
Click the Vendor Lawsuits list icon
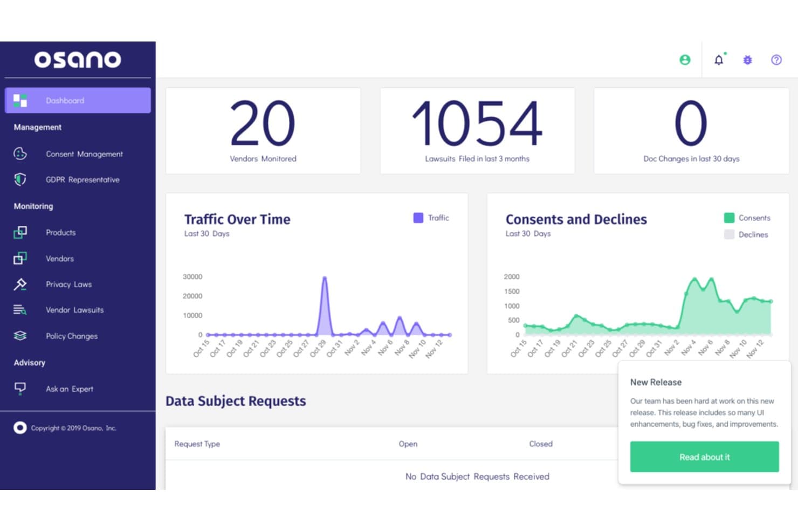[x=20, y=310]
